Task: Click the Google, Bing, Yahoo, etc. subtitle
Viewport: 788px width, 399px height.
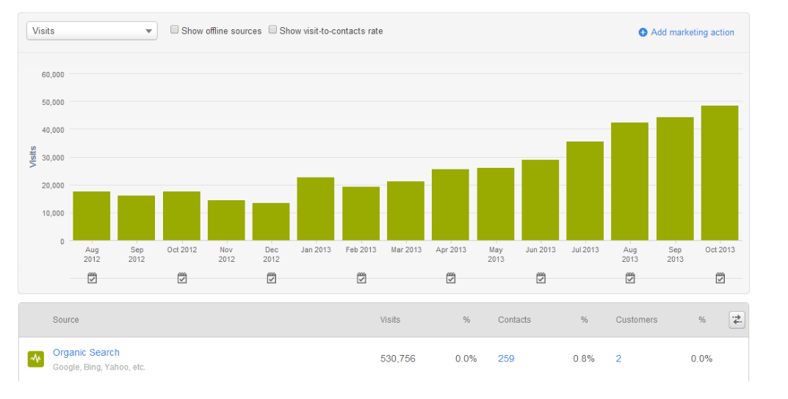Action: [99, 367]
